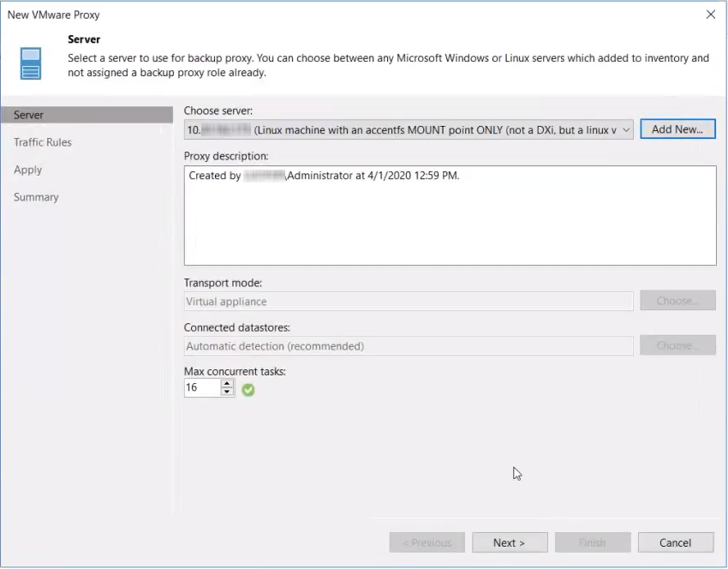
Task: Click the Max concurrent tasks label
Action: (235, 372)
